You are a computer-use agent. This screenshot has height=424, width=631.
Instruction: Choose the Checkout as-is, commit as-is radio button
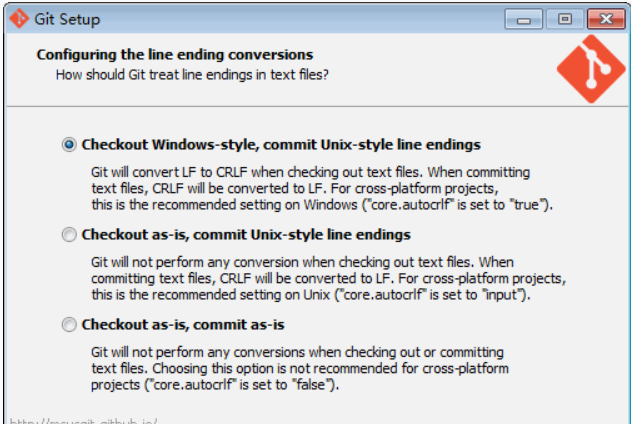pos(69,325)
